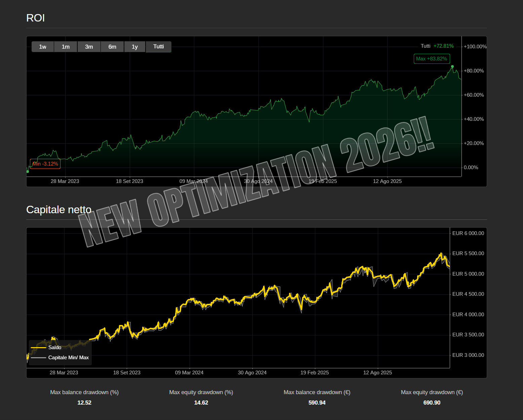
Task: Click the Max equity drawdown (%) value 14.62
Action: point(201,403)
